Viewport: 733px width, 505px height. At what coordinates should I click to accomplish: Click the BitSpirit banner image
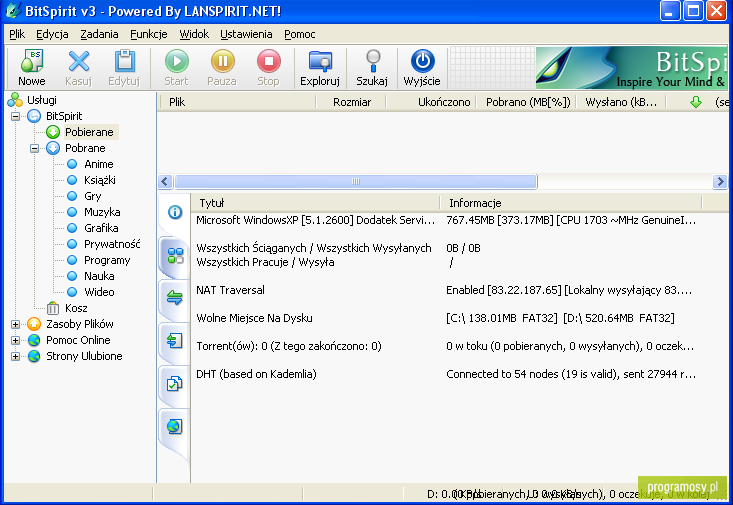(x=632, y=68)
